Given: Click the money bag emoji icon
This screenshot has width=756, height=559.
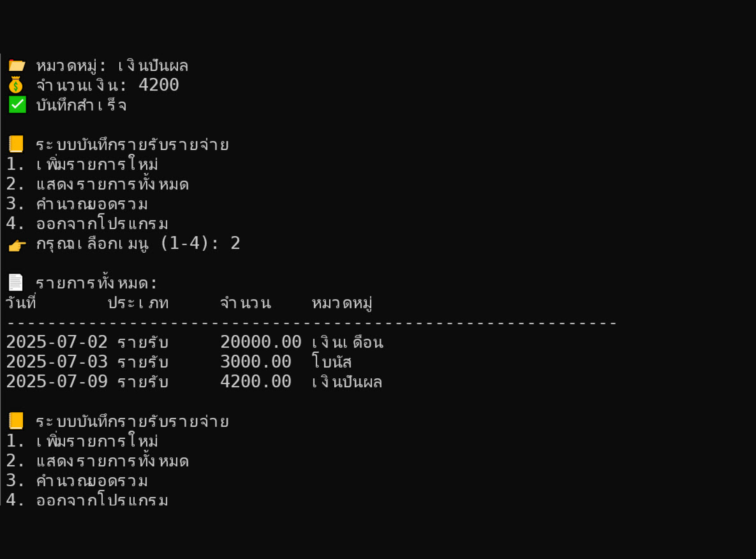Looking at the screenshot, I should tap(16, 85).
